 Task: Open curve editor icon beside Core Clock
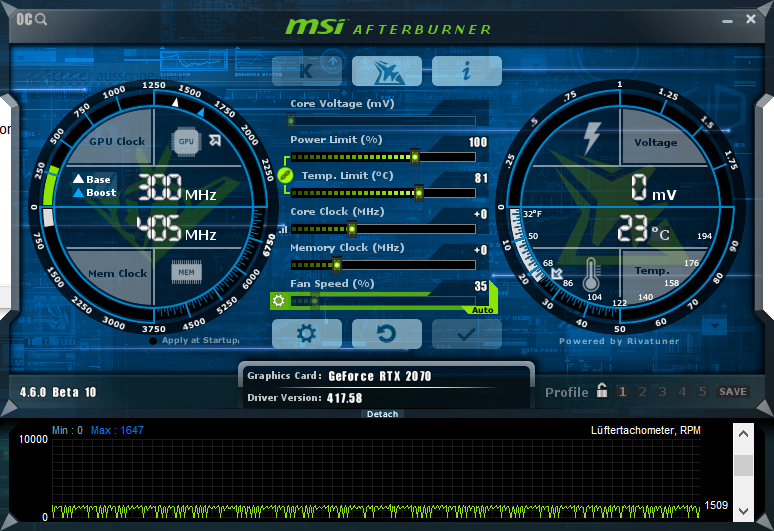(x=283, y=229)
